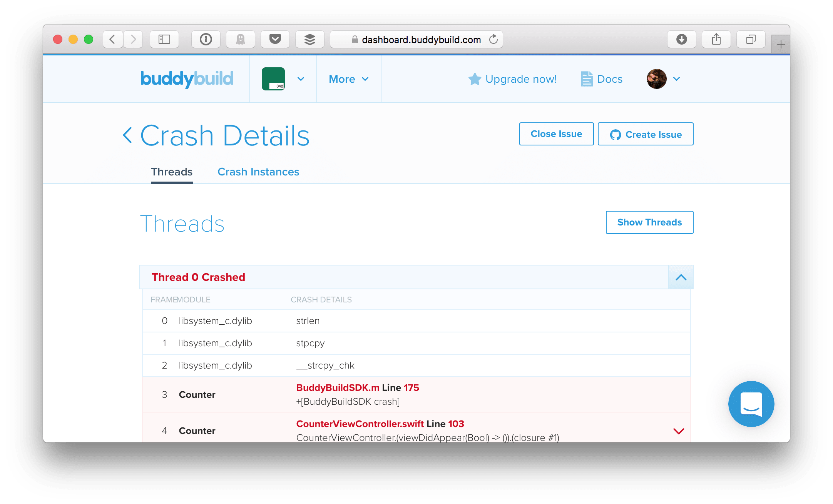Reload the page with the refresh icon
The width and height of the screenshot is (833, 504).
(x=493, y=39)
